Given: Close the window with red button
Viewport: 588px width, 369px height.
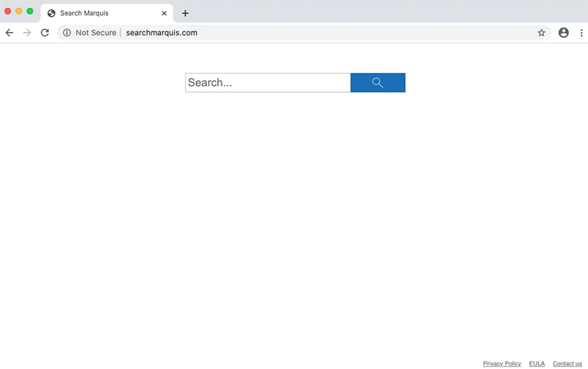Looking at the screenshot, I should point(8,11).
